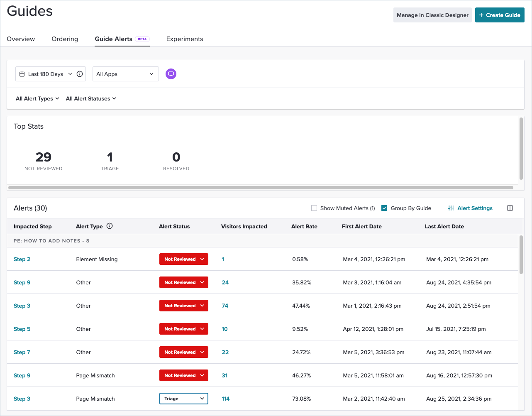Image resolution: width=532 pixels, height=416 pixels.
Task: Click visitors impacted count 24
Action: click(x=225, y=282)
